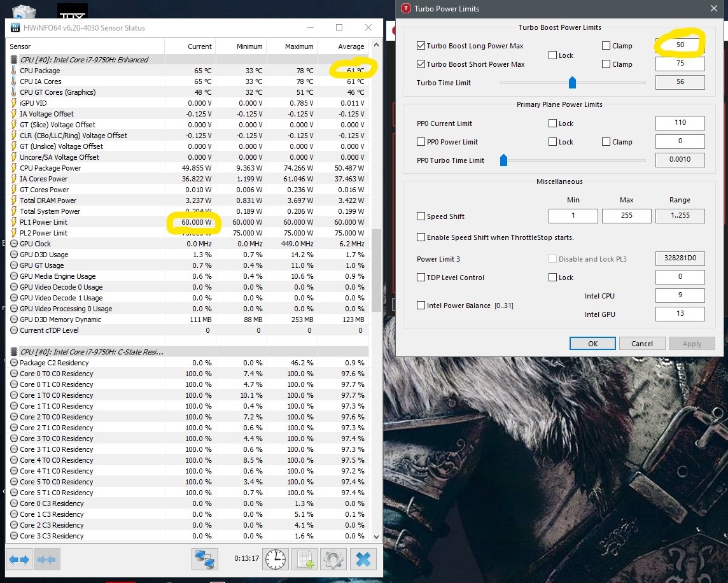This screenshot has width=728, height=583.
Task: Click the Intel GPU balance field
Action: pyautogui.click(x=680, y=314)
